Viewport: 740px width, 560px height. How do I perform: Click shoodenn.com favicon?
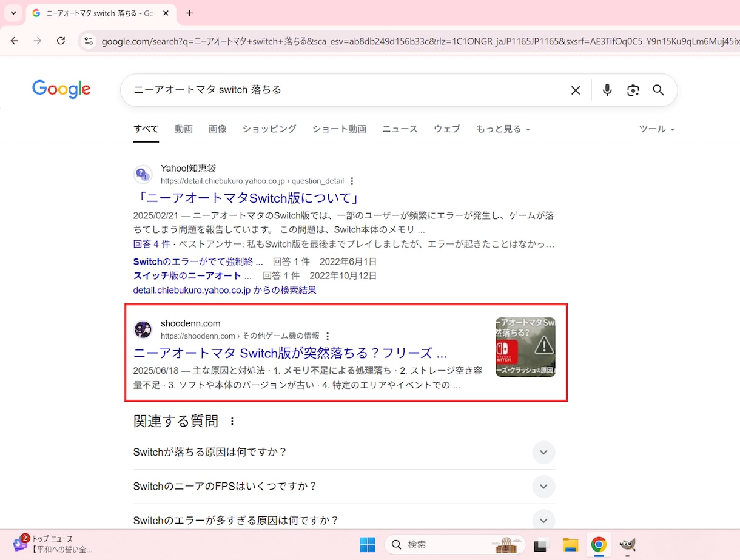tap(143, 329)
